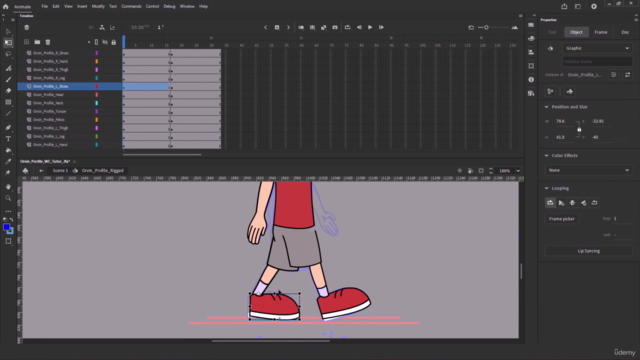
Task: Switch to the Frame properties tab
Action: coord(601,32)
